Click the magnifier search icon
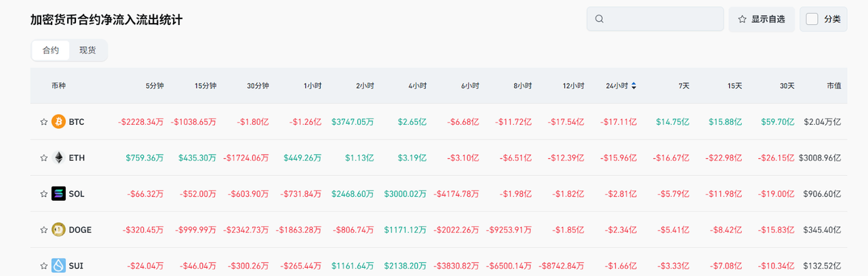This screenshot has height=276, width=868. [599, 19]
